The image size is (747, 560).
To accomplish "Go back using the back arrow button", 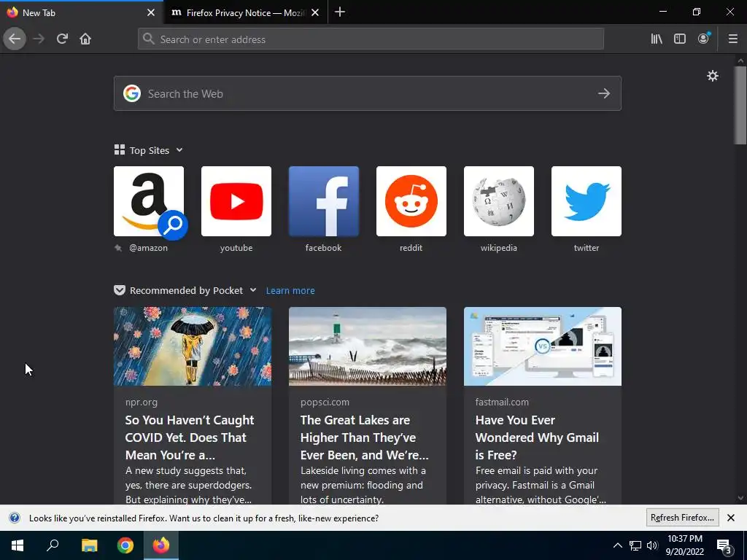I will click(x=15, y=39).
